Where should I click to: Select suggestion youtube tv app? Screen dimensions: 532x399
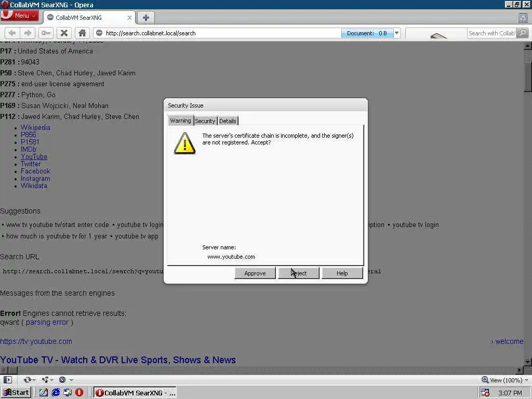(x=137, y=236)
